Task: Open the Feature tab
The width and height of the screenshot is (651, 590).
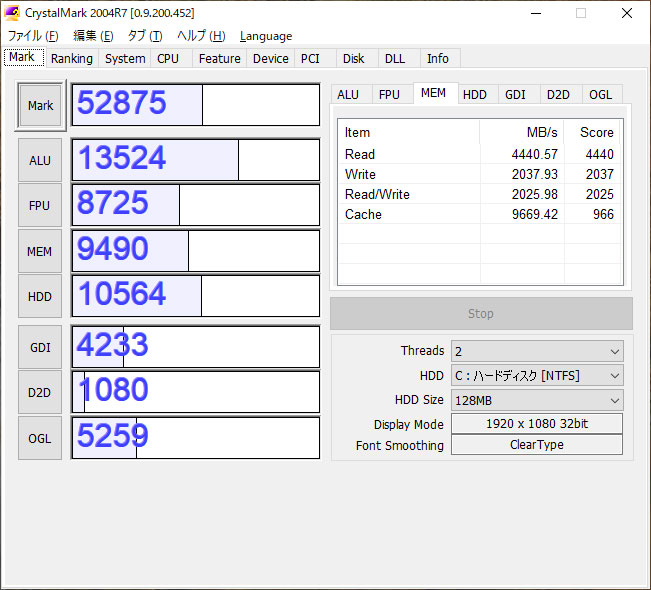Action: point(220,59)
